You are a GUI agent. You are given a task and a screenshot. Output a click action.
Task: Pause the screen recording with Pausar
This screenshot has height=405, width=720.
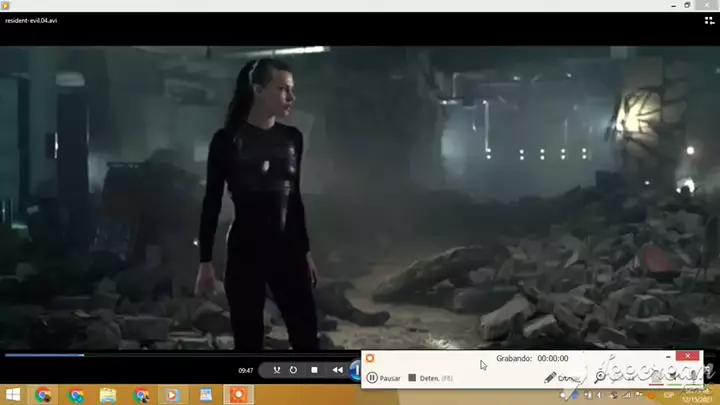(384, 378)
